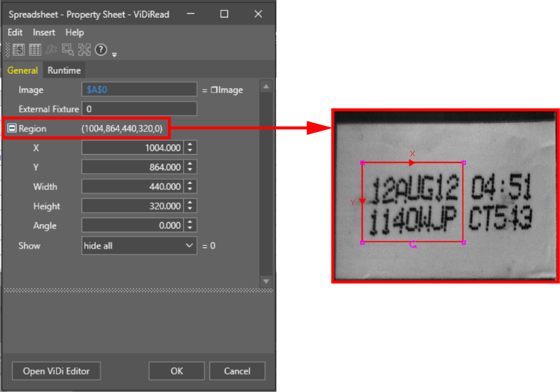The height and width of the screenshot is (392, 560).
Task: Increase the Angle value with up arrow
Action: tap(190, 222)
